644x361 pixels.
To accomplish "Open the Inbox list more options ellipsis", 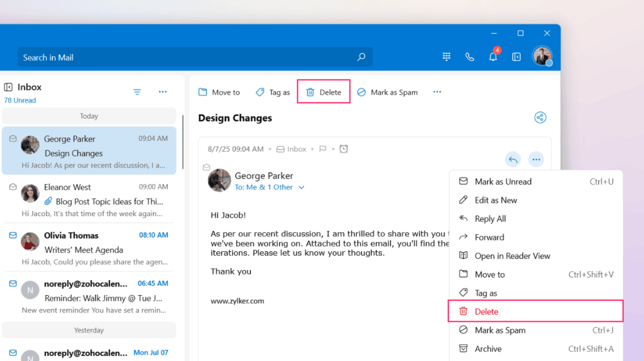I will point(163,92).
